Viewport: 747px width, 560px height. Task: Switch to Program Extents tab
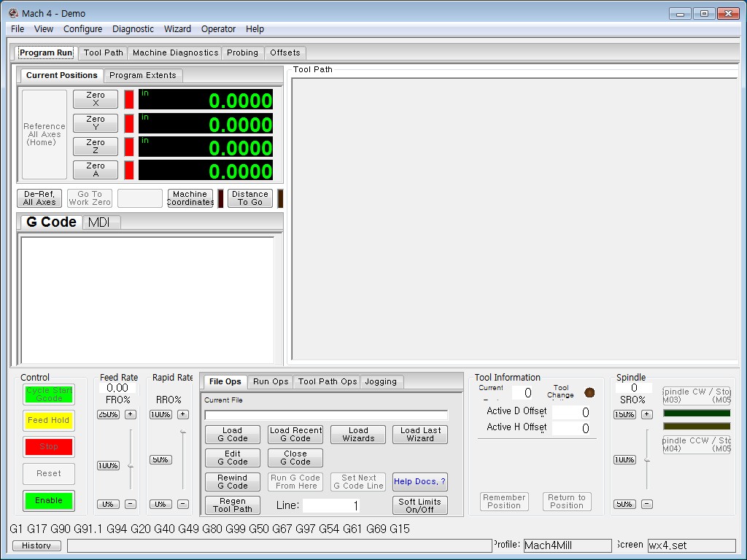click(x=143, y=75)
